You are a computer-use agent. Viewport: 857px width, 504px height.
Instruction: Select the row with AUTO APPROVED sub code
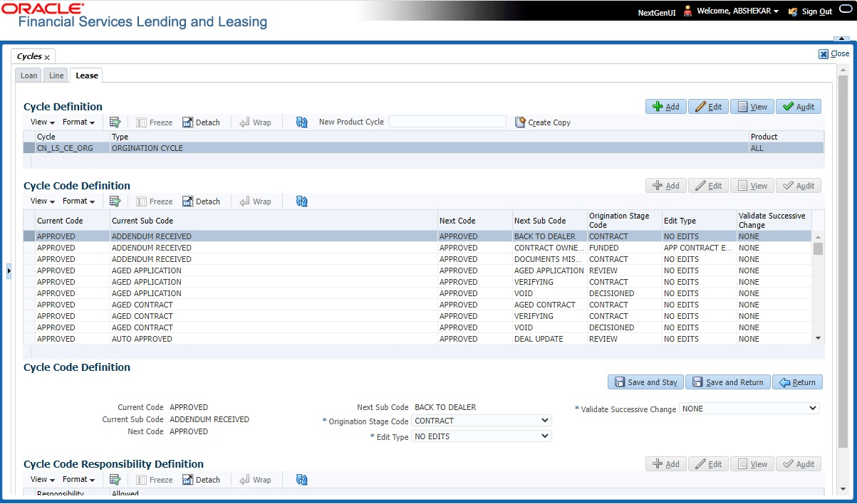417,339
